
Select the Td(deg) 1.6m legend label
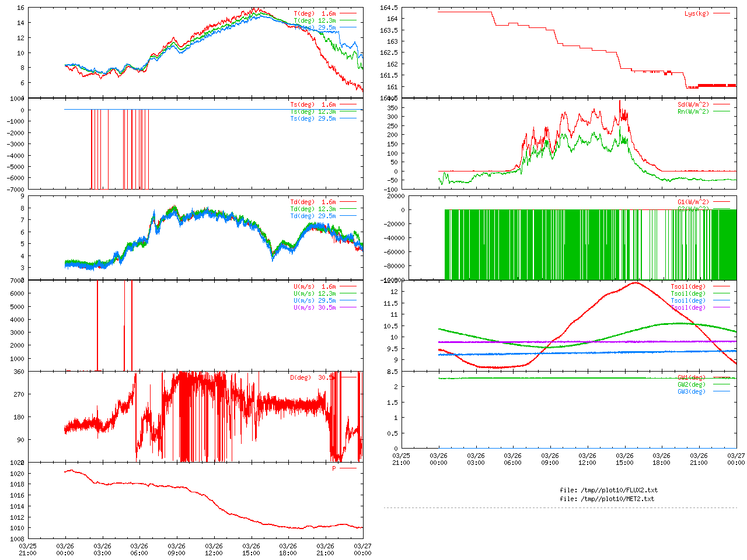(x=313, y=202)
